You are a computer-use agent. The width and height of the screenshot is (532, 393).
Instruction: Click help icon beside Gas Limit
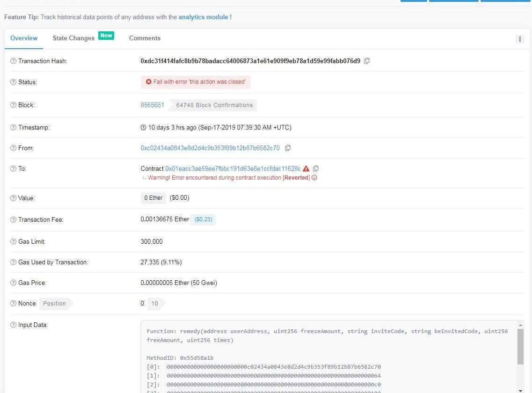tap(13, 242)
